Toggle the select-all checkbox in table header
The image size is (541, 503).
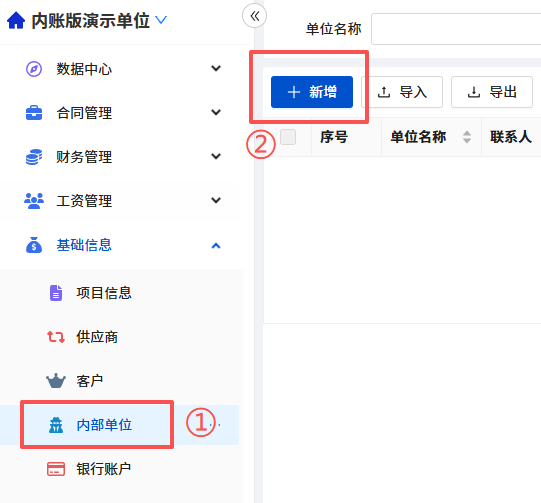coord(288,137)
